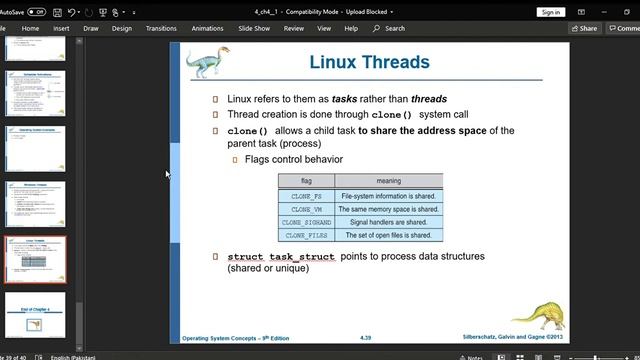The image size is (640, 360).
Task: Open the View tab
Action: point(324,28)
